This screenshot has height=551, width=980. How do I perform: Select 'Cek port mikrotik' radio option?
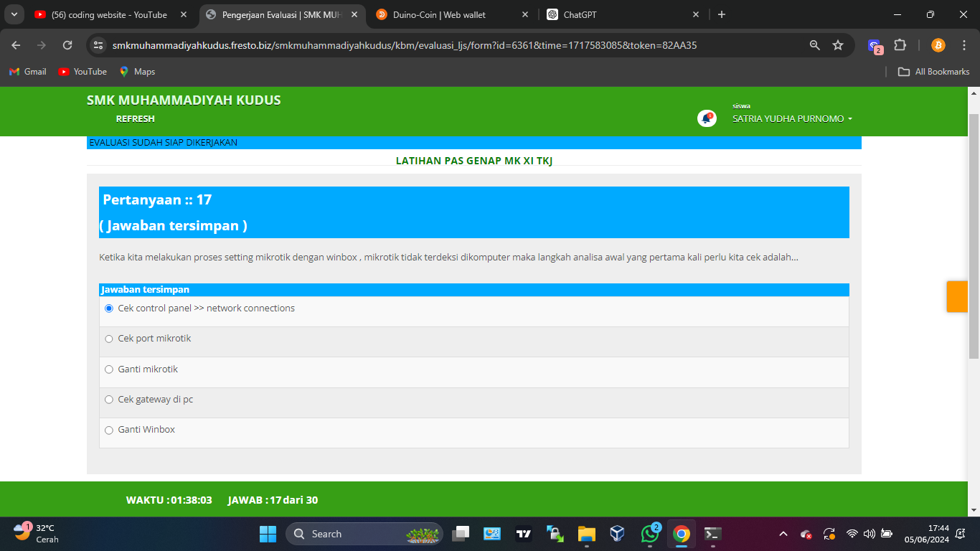(x=109, y=339)
